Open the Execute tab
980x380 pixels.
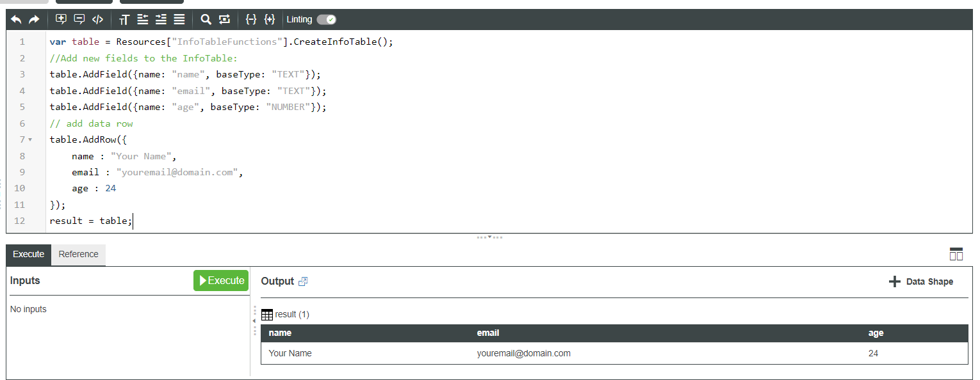point(28,254)
